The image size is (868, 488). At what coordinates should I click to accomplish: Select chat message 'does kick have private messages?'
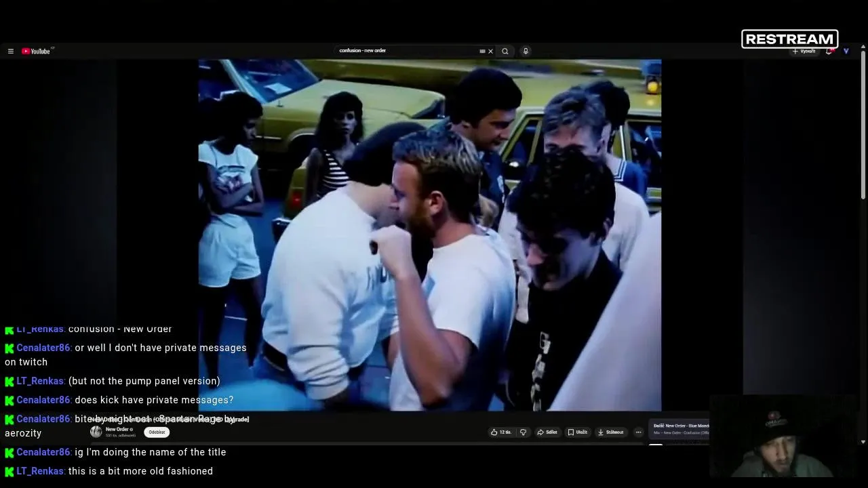click(x=154, y=400)
